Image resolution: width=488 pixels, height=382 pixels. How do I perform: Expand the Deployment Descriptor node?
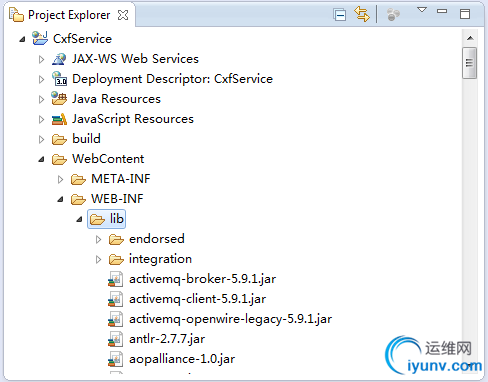click(x=41, y=79)
